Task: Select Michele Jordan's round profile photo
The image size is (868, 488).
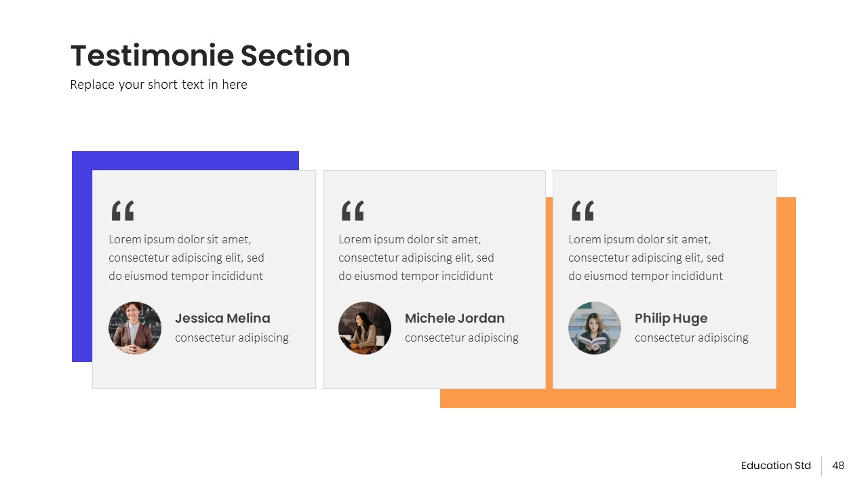Action: click(365, 328)
